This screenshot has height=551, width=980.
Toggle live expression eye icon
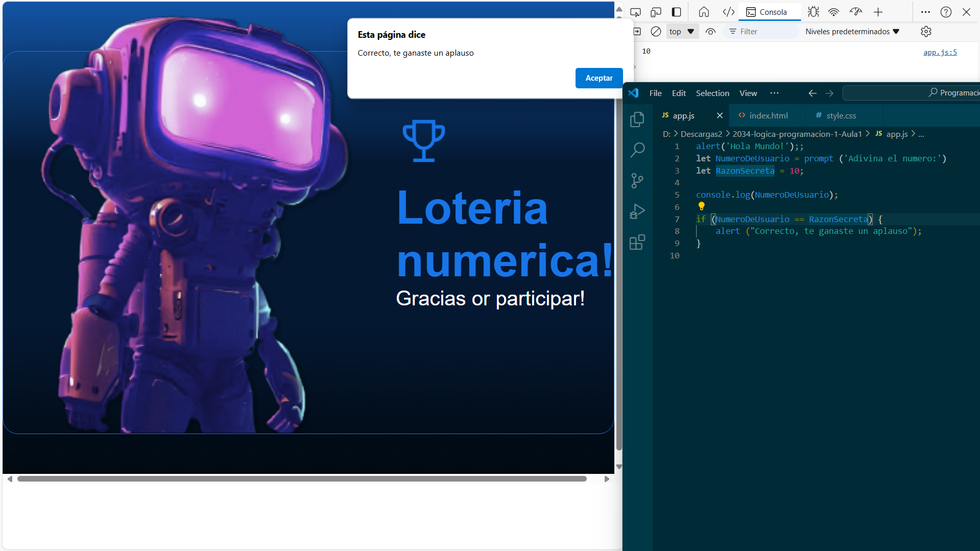pos(710,32)
